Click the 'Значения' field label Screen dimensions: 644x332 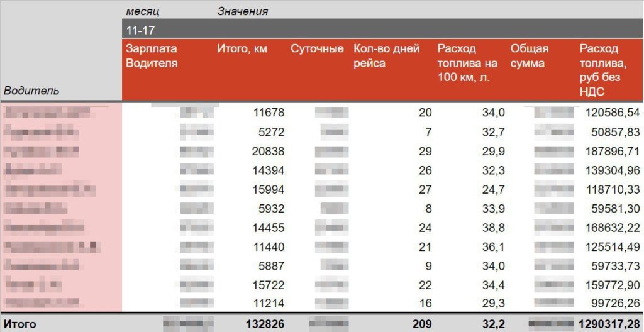pyautogui.click(x=243, y=11)
